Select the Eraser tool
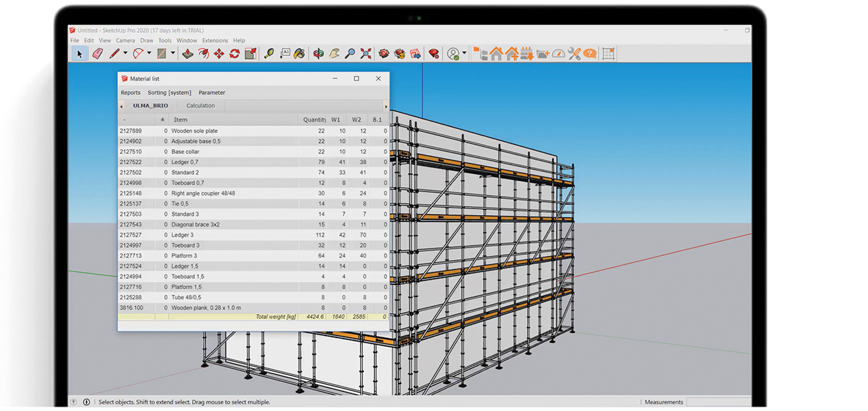868x411 pixels. tap(97, 54)
